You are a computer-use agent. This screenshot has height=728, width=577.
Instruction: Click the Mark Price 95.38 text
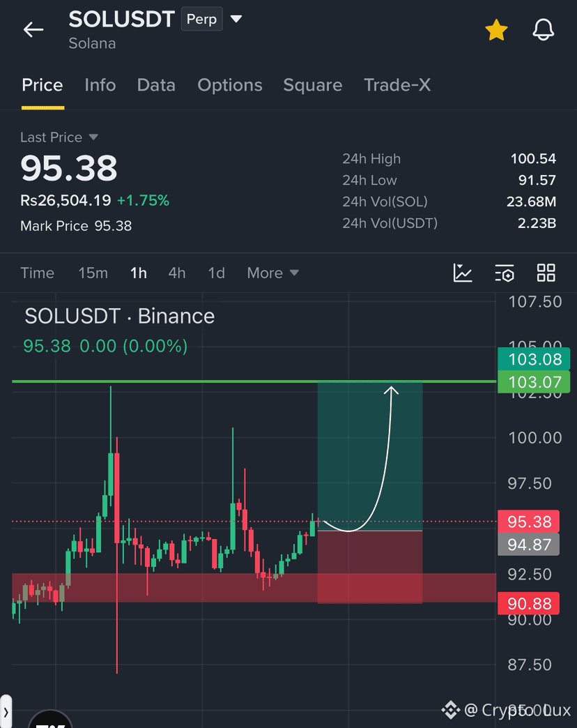click(x=76, y=226)
